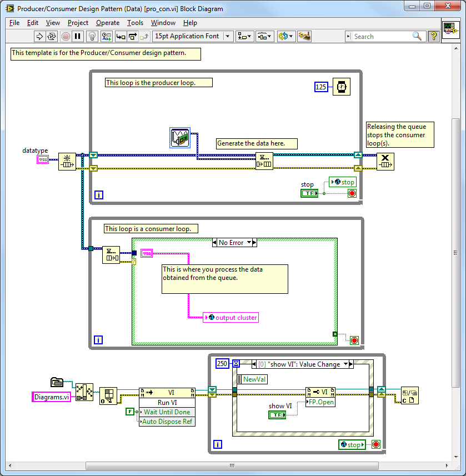
Task: Select the Release Queue node
Action: (385, 162)
